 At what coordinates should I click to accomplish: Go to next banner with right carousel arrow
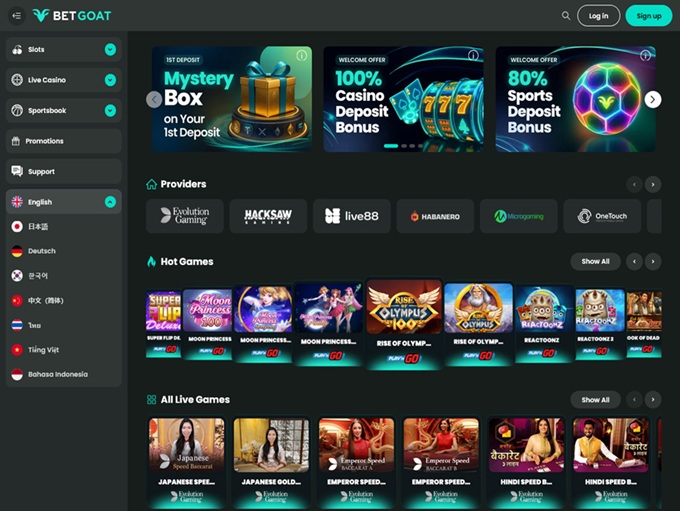(652, 99)
